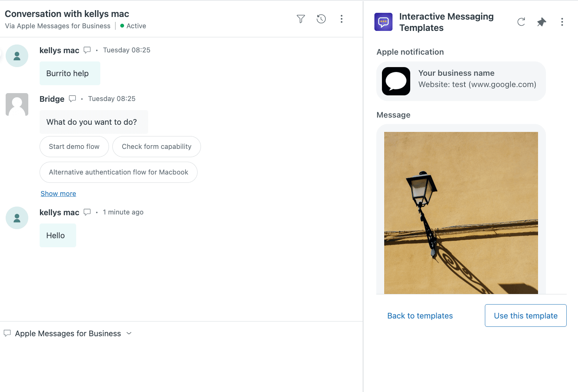The width and height of the screenshot is (578, 392).
Task: Click the Use this template button
Action: click(x=525, y=315)
